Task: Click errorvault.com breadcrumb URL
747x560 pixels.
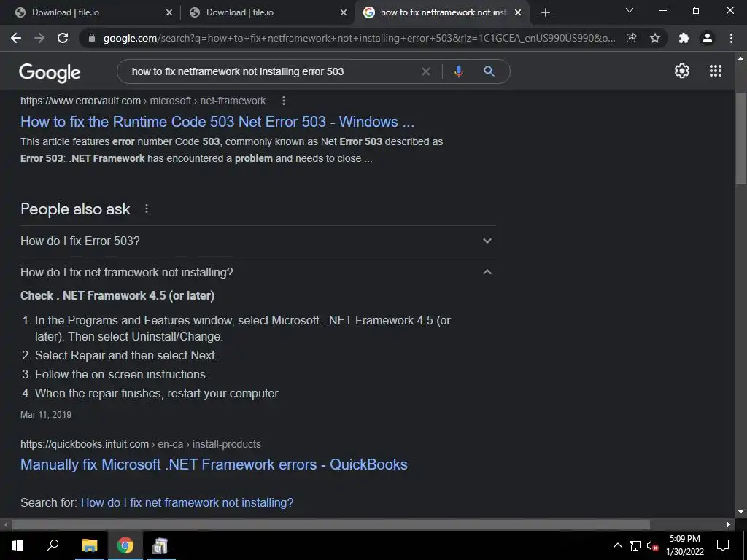Action: click(x=143, y=101)
